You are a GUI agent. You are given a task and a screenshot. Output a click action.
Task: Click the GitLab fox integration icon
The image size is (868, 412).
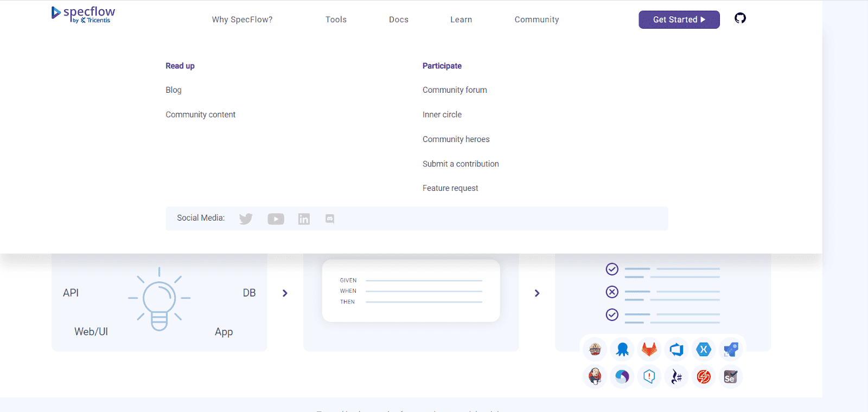tap(649, 350)
